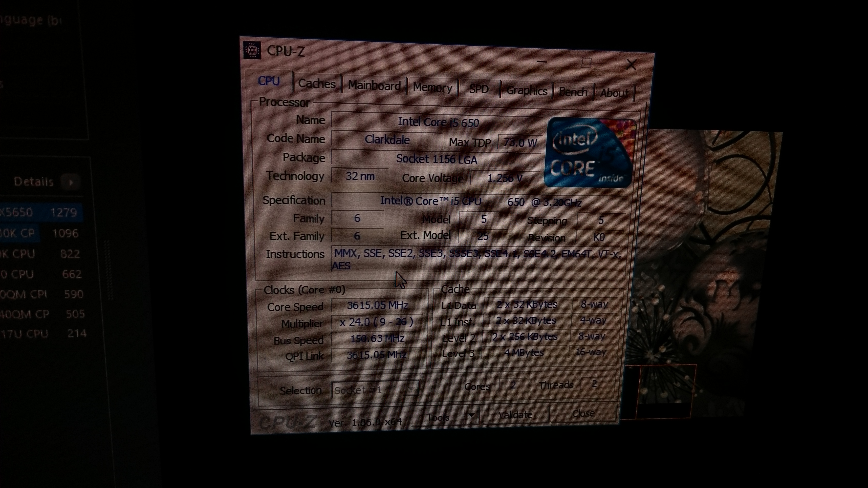Minimize the CPU-Z window
Image resolution: width=868 pixels, height=488 pixels.
coord(542,62)
